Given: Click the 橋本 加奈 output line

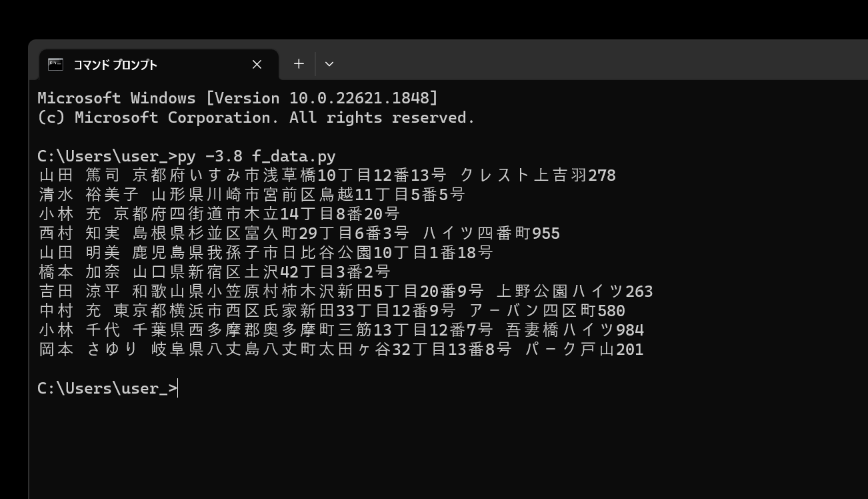Looking at the screenshot, I should click(214, 272).
